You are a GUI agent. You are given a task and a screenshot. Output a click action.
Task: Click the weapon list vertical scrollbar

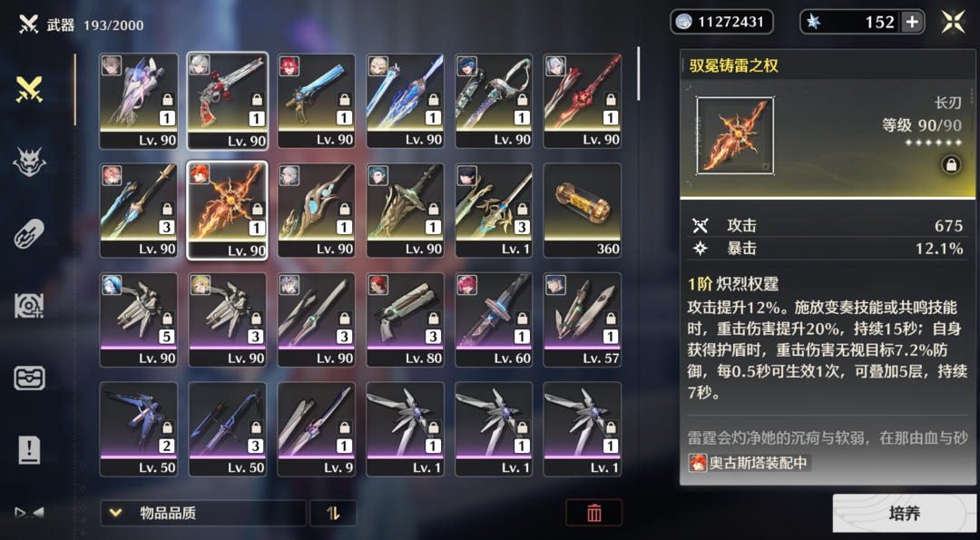click(x=638, y=74)
